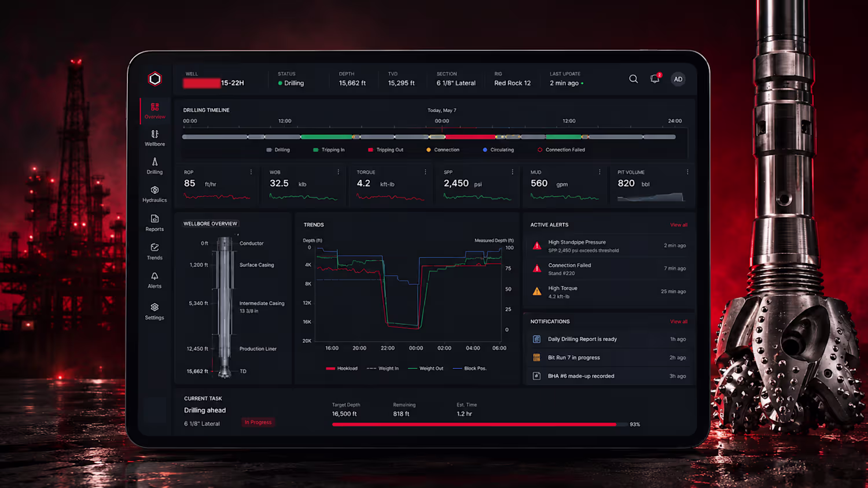The height and width of the screenshot is (488, 868).
Task: Toggle the Drilling timeline legend item
Action: (x=278, y=150)
